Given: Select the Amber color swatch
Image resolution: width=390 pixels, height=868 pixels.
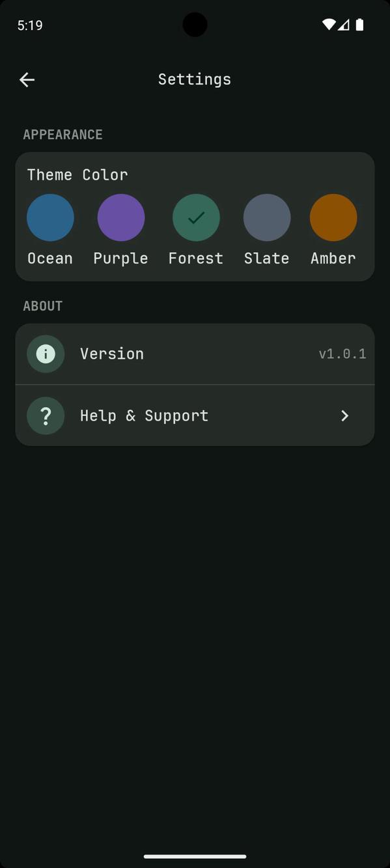Looking at the screenshot, I should click(333, 217).
